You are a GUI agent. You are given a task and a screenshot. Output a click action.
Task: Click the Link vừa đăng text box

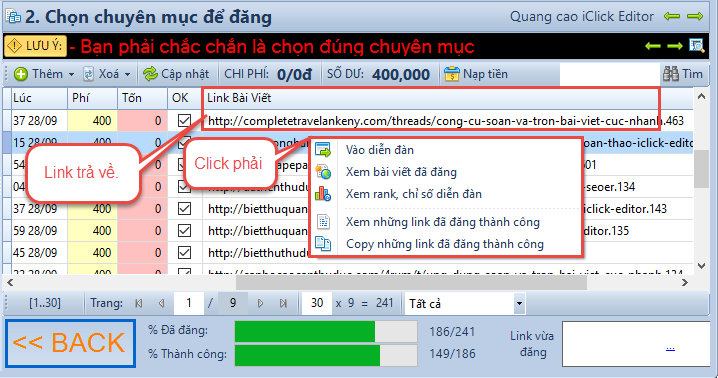point(636,344)
